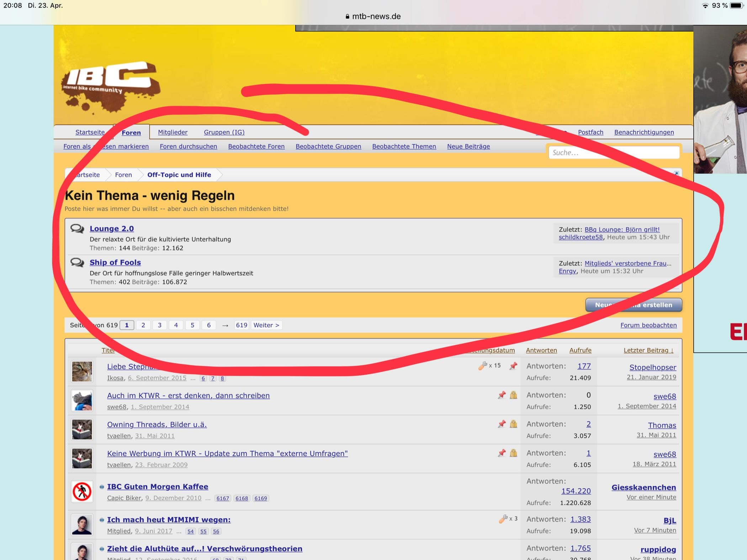The width and height of the screenshot is (747, 560).
Task: Go to Weiter next page button
Action: (x=266, y=325)
